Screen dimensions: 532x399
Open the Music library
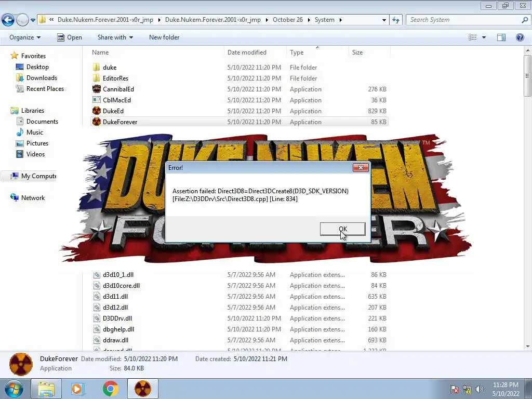click(x=30, y=132)
